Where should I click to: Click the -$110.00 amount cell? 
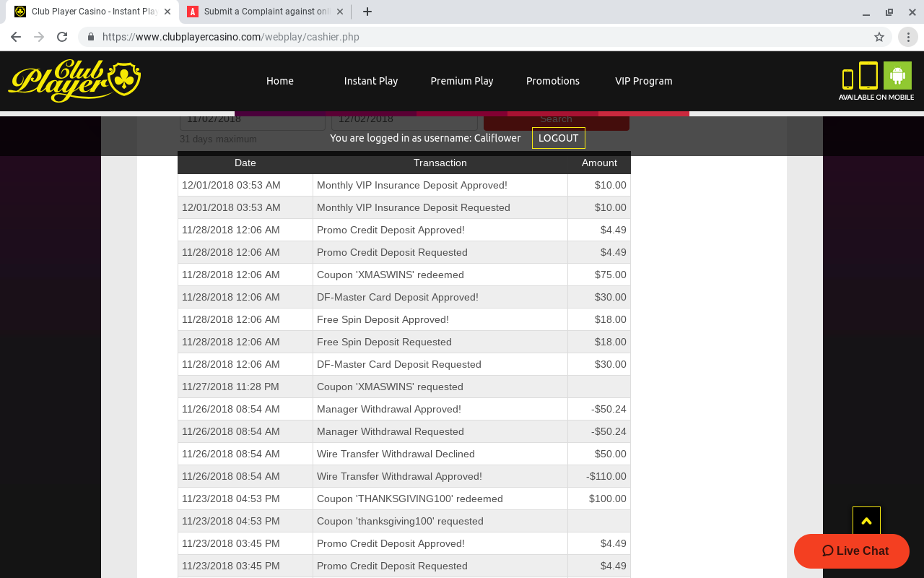(x=599, y=476)
